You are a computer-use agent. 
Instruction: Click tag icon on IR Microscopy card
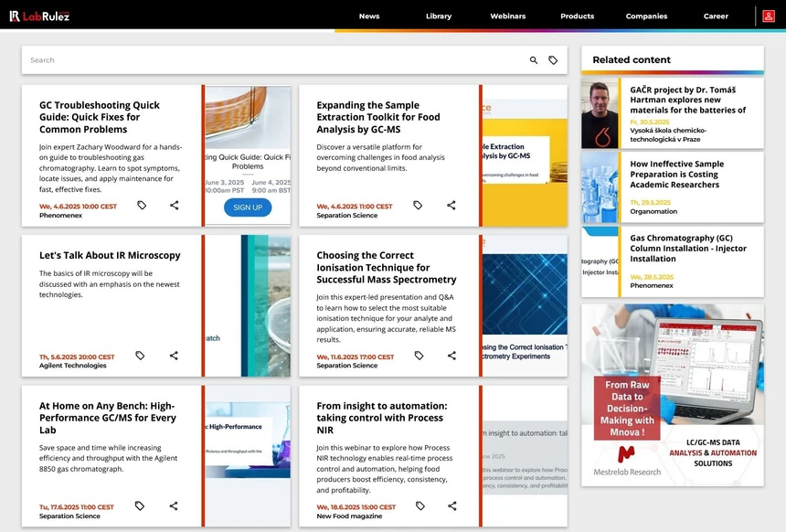[x=141, y=356]
